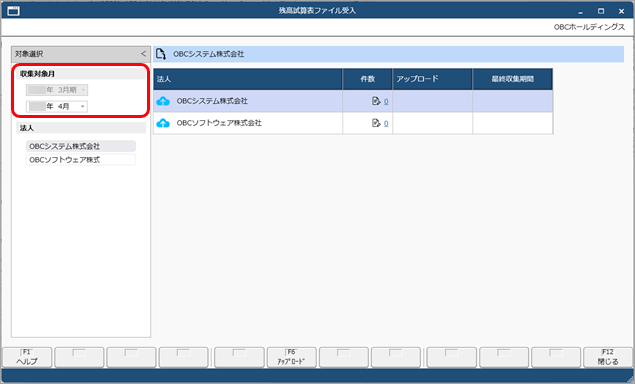
Task: Click the アップロード cell for OBCシステム株式会社
Action: click(432, 101)
